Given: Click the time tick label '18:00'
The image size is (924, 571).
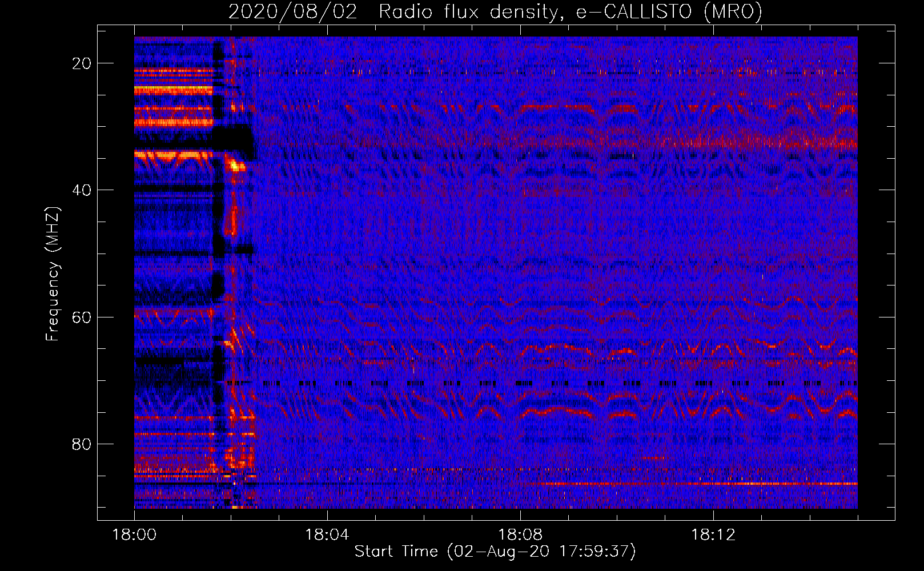Looking at the screenshot, I should [134, 535].
